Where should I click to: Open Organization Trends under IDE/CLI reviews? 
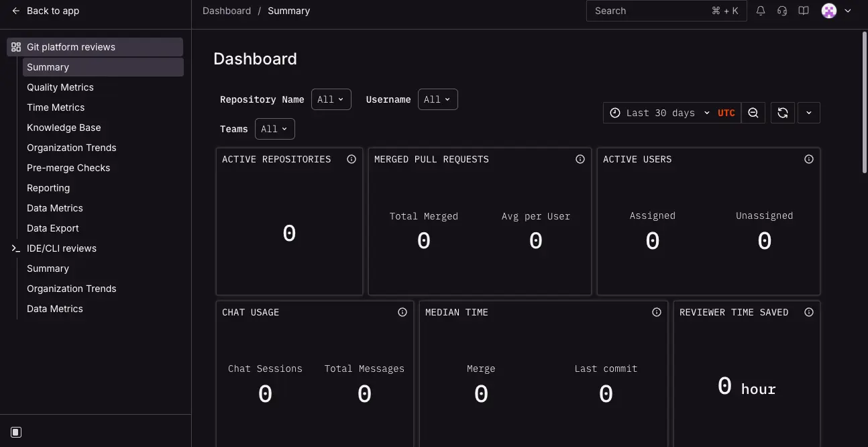coord(71,289)
